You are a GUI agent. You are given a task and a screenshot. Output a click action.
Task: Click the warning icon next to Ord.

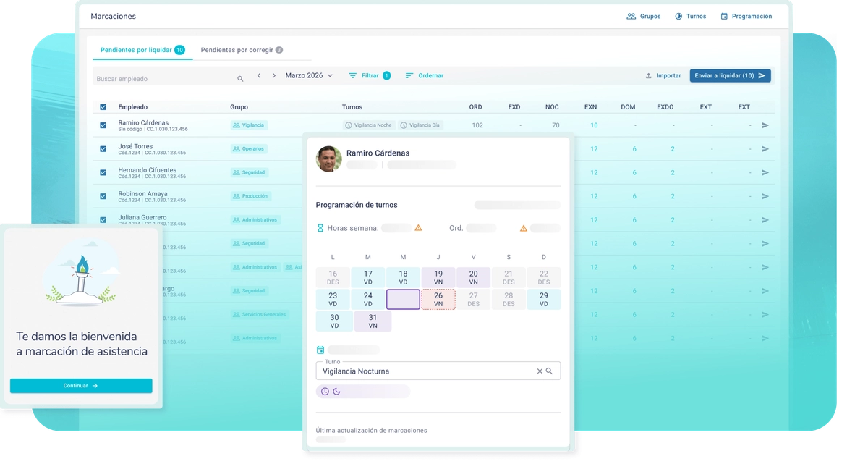pos(524,228)
